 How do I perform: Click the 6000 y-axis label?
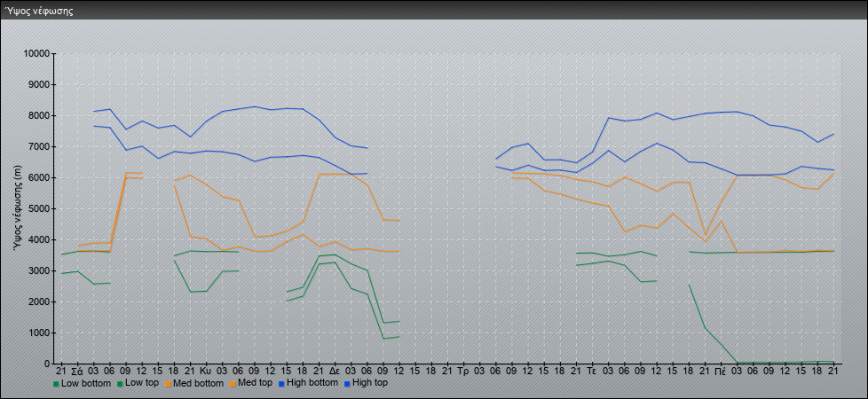point(39,177)
